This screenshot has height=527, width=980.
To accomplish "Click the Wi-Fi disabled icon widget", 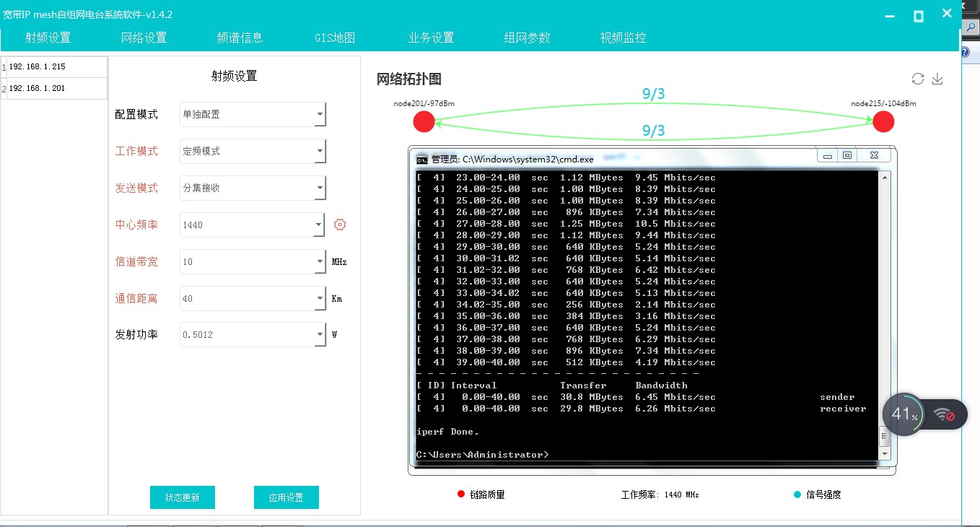I will pos(945,414).
